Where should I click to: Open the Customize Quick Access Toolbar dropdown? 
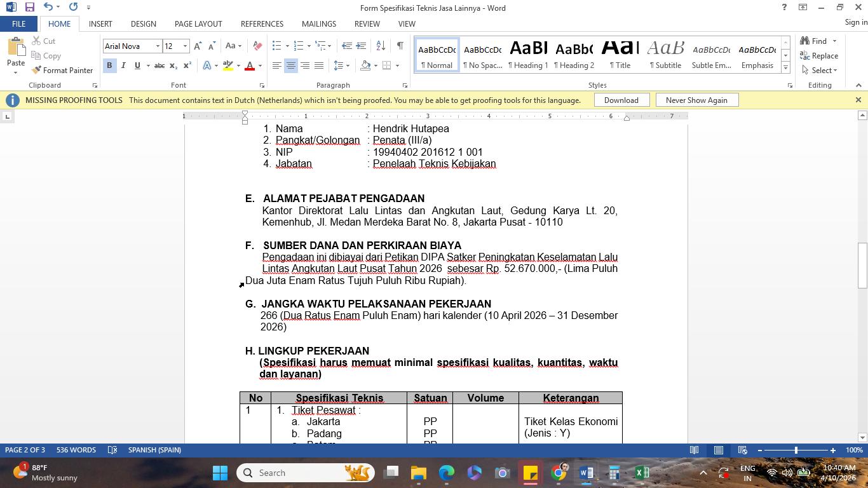[x=88, y=8]
